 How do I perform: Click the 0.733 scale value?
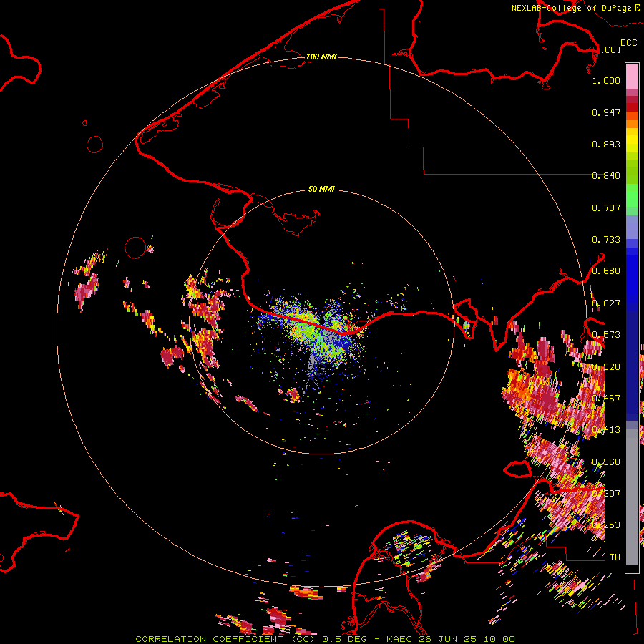606,240
